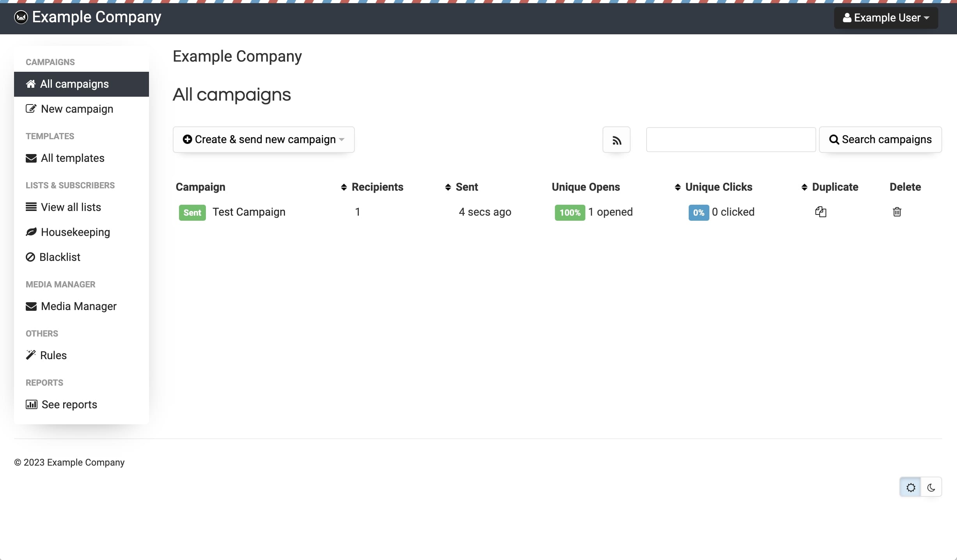Viewport: 957px width, 560px height.
Task: Click the edit pencil icon for New campaign
Action: pos(31,108)
